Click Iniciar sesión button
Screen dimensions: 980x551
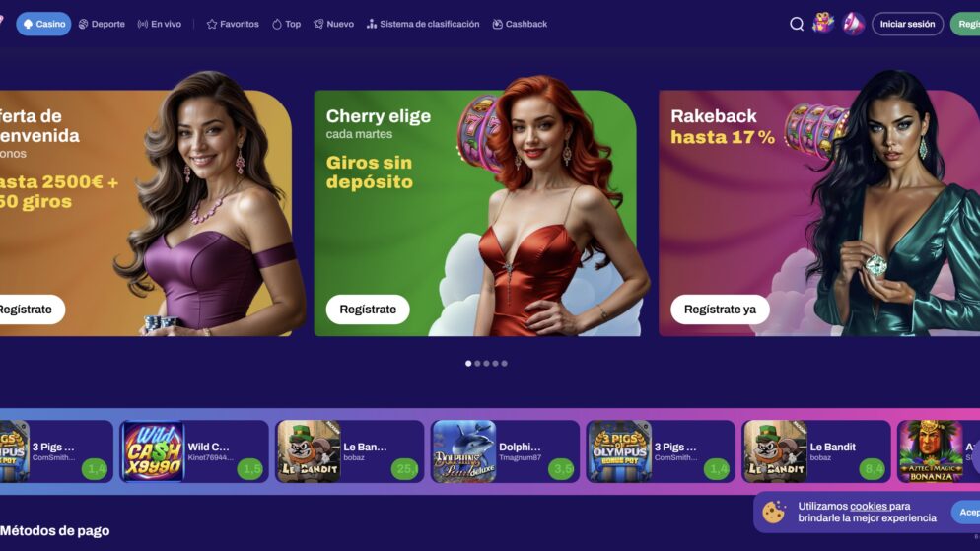tap(907, 24)
